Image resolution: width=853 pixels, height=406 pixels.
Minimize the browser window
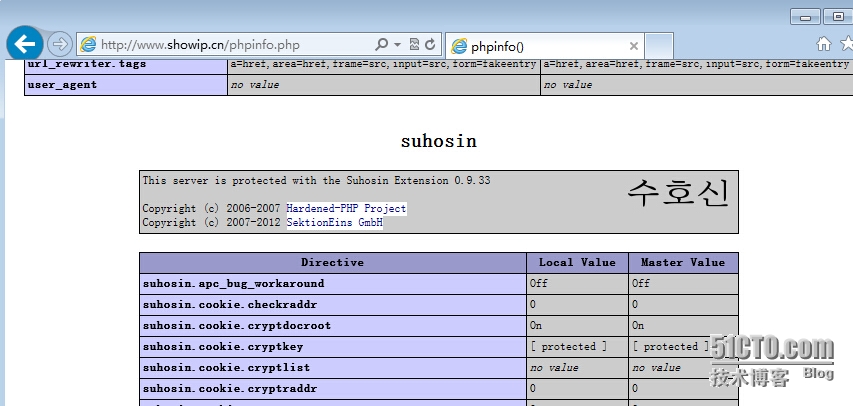(x=805, y=17)
